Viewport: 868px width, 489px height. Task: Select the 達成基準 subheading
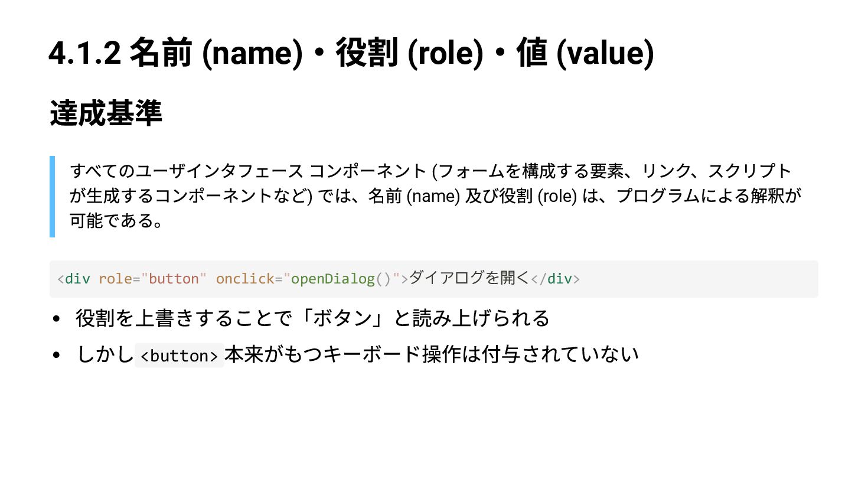coord(106,113)
